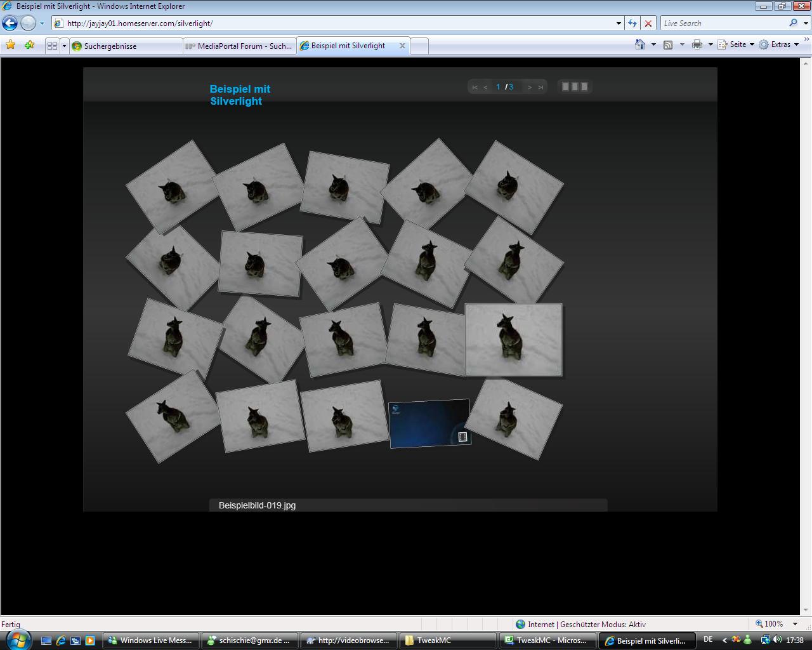Refresh the page with the reload icon
This screenshot has width=812, height=650.
tap(632, 23)
